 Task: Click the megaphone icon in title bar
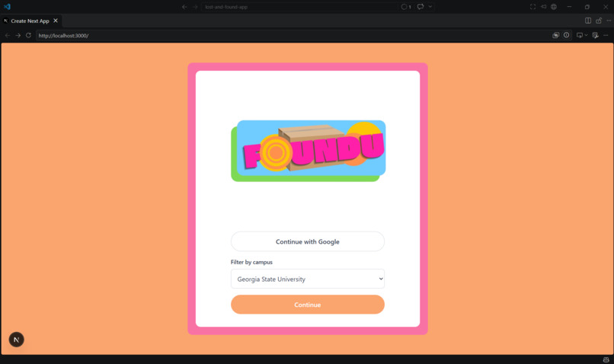click(x=543, y=7)
